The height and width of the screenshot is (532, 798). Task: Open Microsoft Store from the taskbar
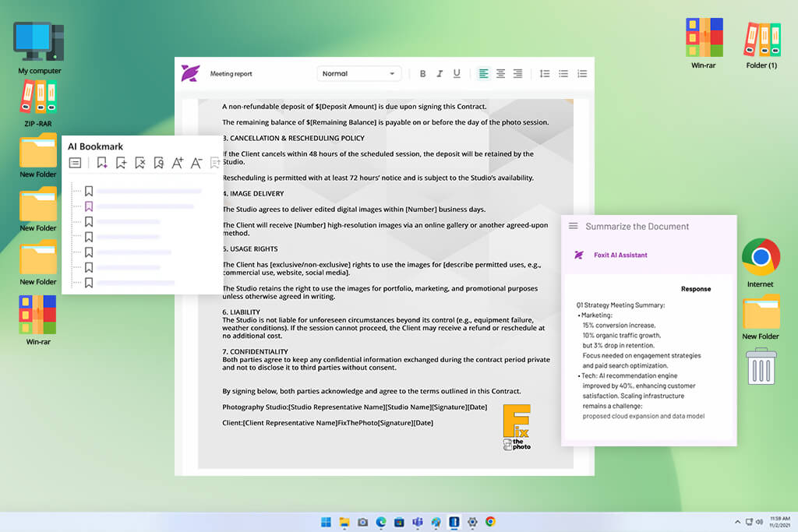tap(399, 522)
